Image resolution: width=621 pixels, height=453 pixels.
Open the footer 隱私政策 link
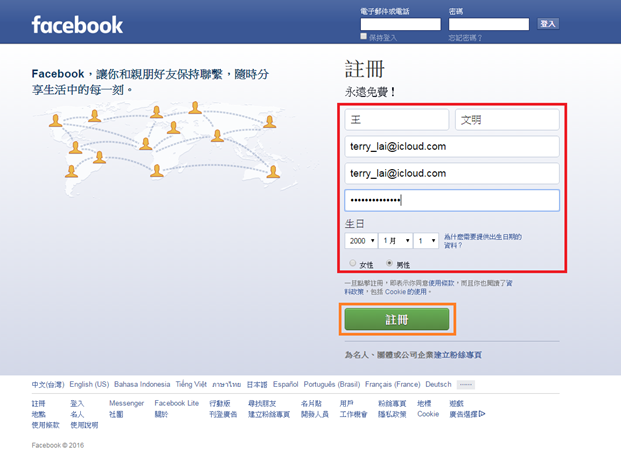point(392,414)
